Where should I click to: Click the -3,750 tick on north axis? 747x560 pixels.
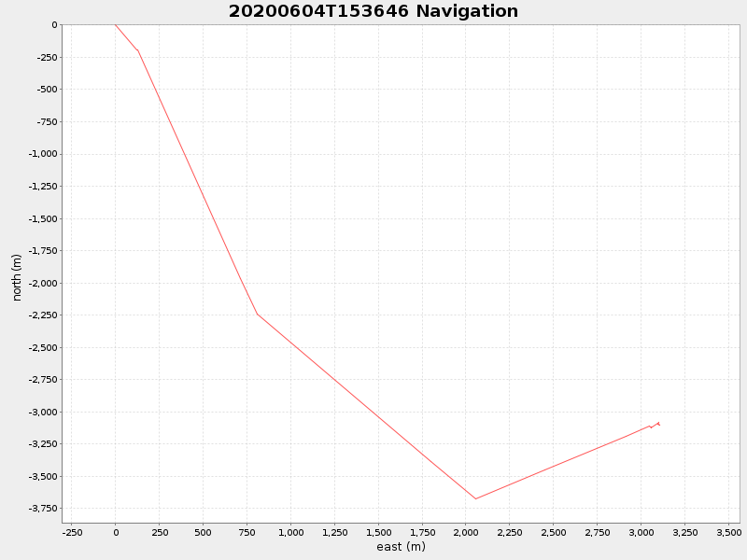tap(43, 508)
